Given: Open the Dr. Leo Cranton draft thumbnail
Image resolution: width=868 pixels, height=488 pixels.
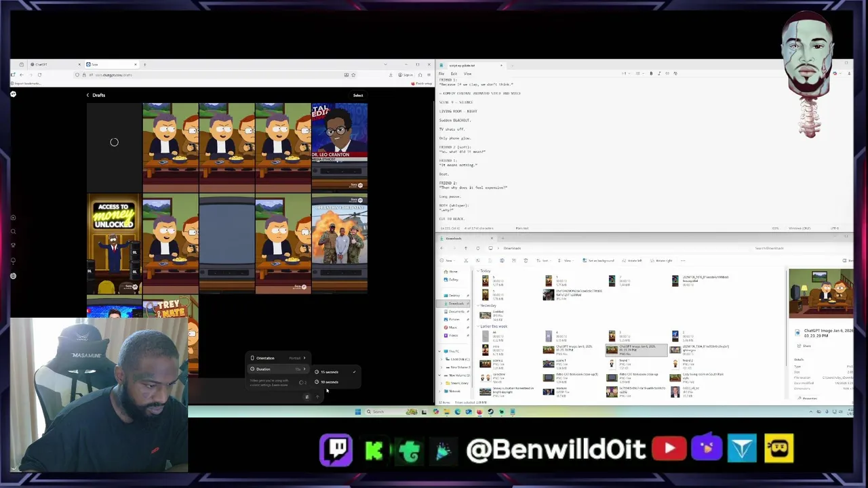Looking at the screenshot, I should point(340,147).
